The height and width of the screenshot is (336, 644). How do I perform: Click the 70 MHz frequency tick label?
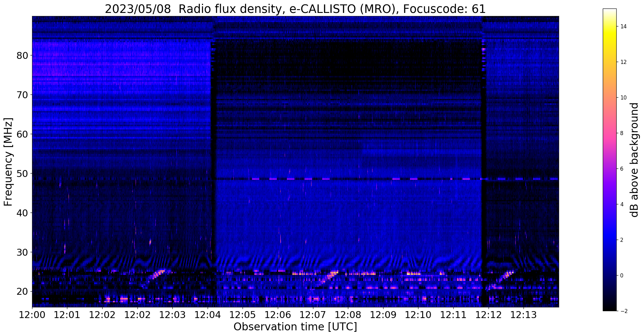point(22,95)
